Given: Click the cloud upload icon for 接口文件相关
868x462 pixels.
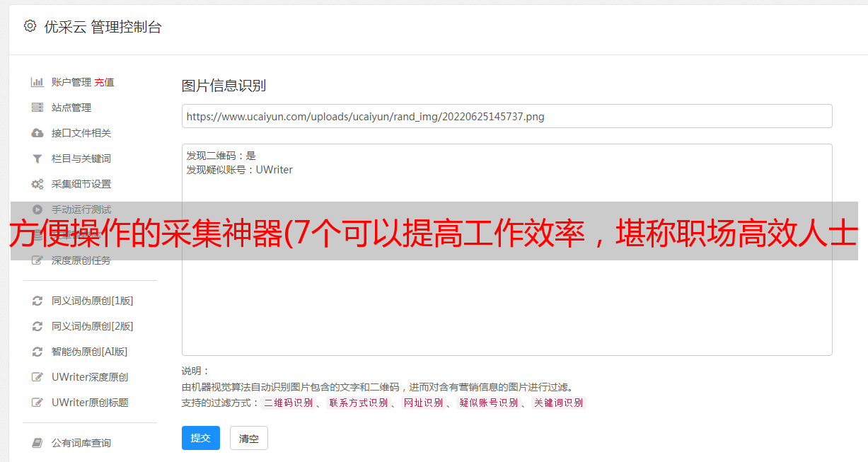Looking at the screenshot, I should coord(37,133).
